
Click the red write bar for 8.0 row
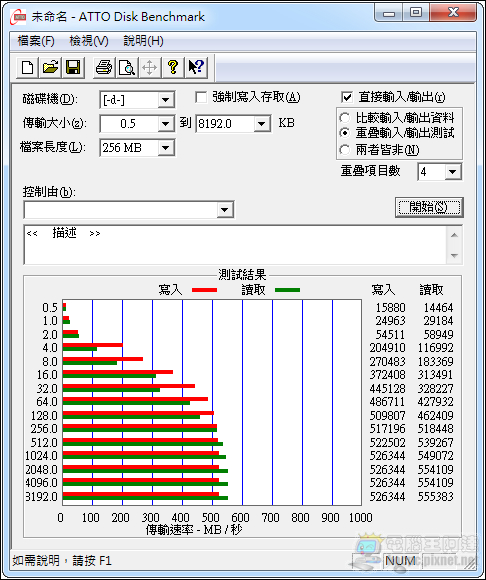click(103, 359)
